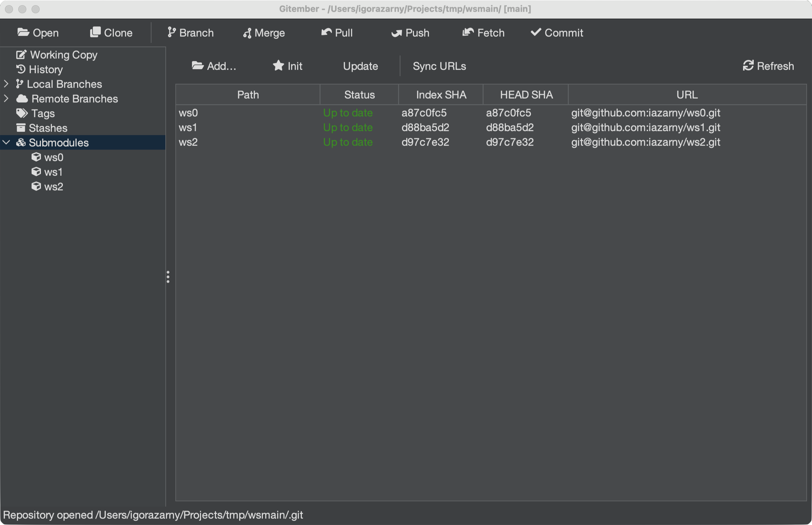Click the ws0 cube icon in sidebar
Viewport: 812px width, 525px height.
click(36, 157)
